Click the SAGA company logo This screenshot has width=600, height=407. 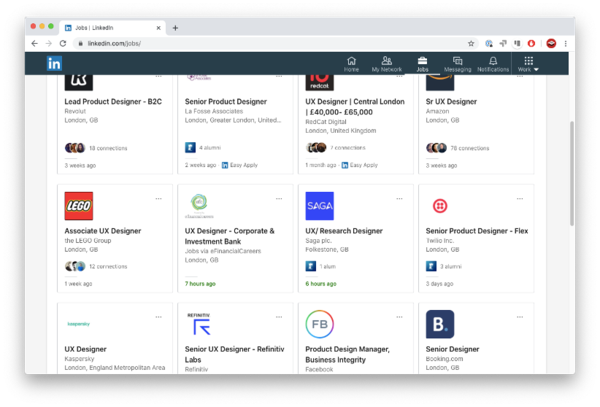(320, 206)
